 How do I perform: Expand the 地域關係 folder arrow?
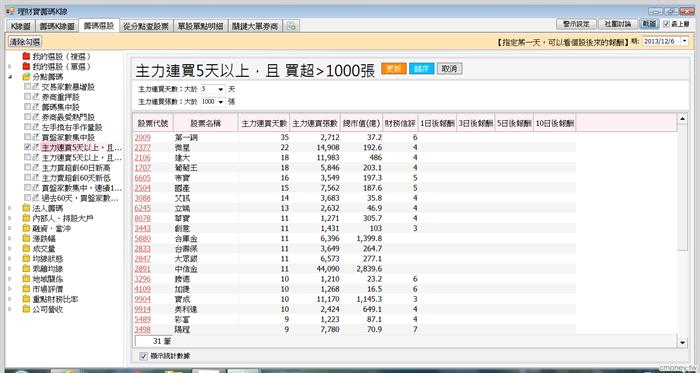click(x=10, y=279)
